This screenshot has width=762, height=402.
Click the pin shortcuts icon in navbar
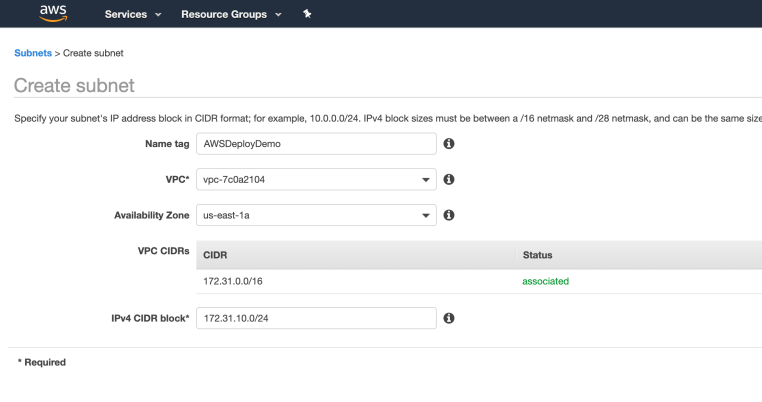point(307,14)
